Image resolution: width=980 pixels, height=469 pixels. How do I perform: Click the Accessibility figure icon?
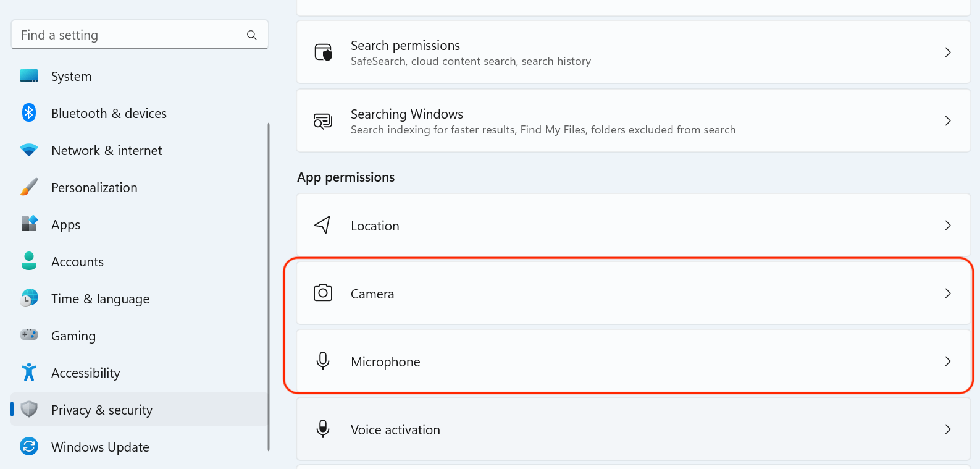click(29, 372)
